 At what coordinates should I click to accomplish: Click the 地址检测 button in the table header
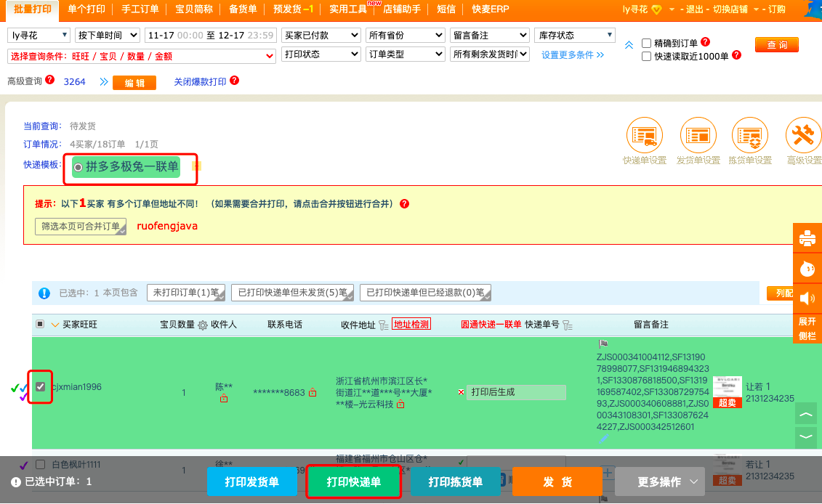pos(411,325)
